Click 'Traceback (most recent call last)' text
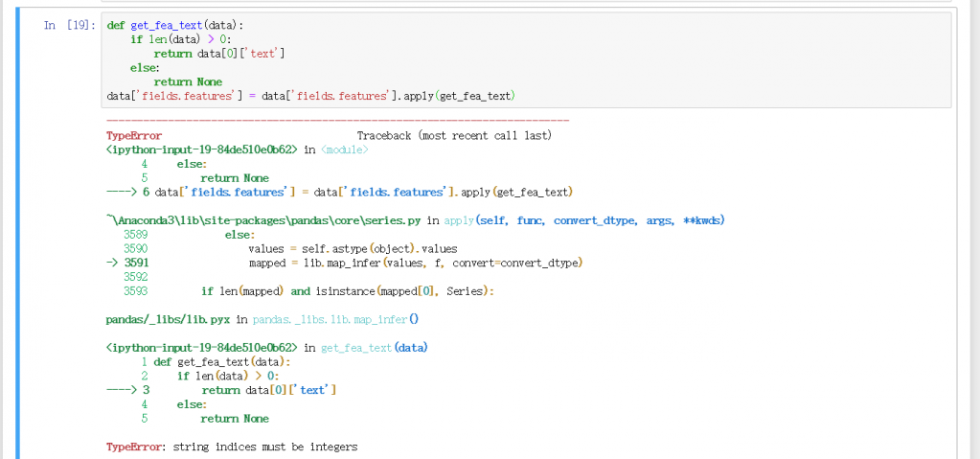Viewport: 980px width, 459px height. pos(454,136)
